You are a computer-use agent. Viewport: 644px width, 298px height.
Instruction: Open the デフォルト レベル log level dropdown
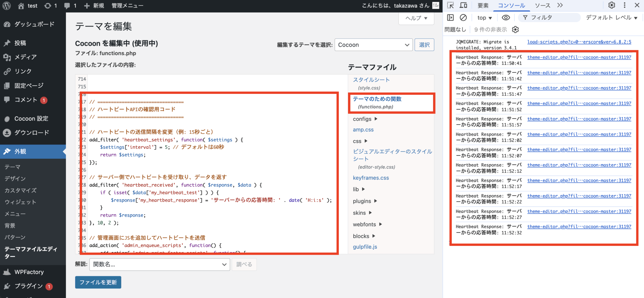[611, 18]
